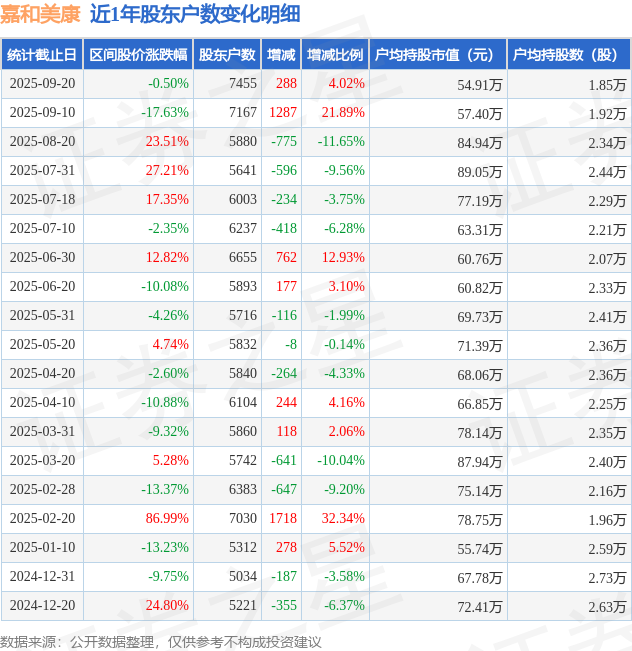Select the 2025-06-30 date cell

(41, 258)
